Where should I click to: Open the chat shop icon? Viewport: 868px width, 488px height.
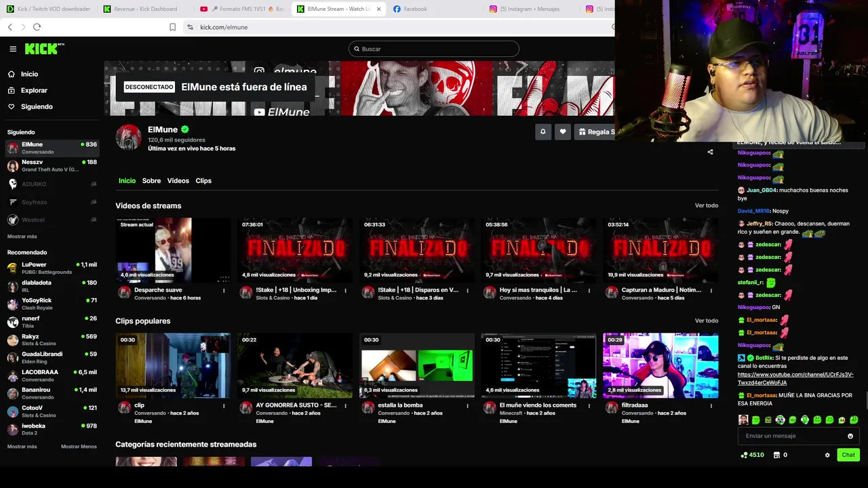(776, 455)
